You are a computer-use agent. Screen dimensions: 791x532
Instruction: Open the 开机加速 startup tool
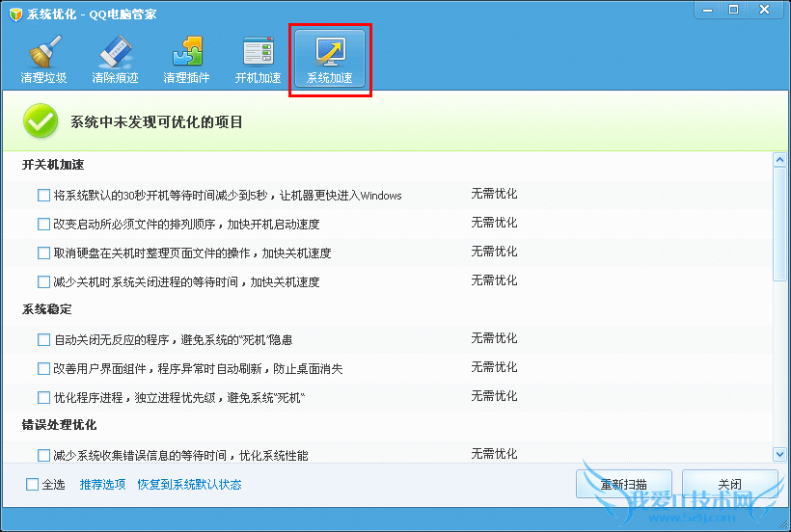pos(258,59)
